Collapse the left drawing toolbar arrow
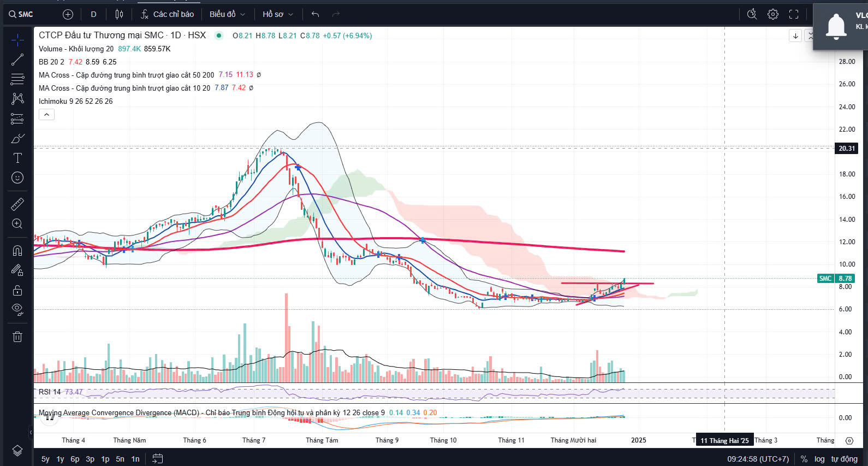The height and width of the screenshot is (466, 868). (x=31, y=432)
